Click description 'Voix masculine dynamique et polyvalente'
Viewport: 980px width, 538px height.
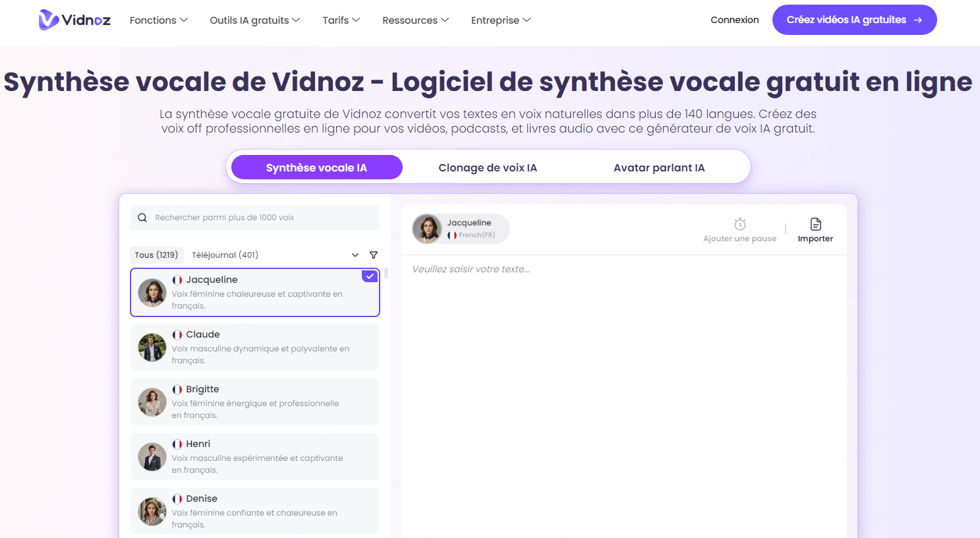coord(260,355)
